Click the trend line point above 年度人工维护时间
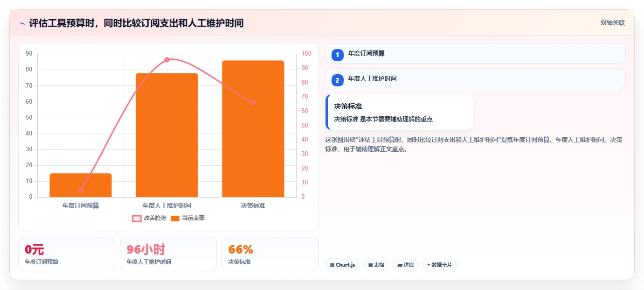 (167, 60)
